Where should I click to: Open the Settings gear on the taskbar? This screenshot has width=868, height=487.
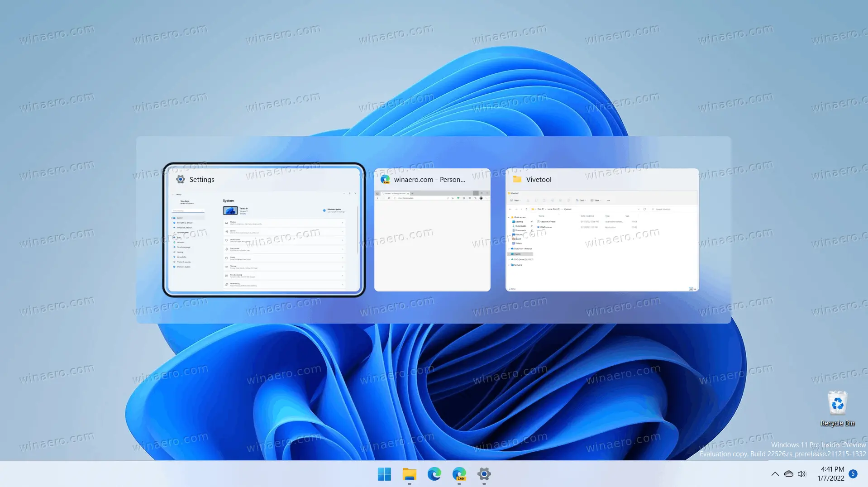coord(484,474)
